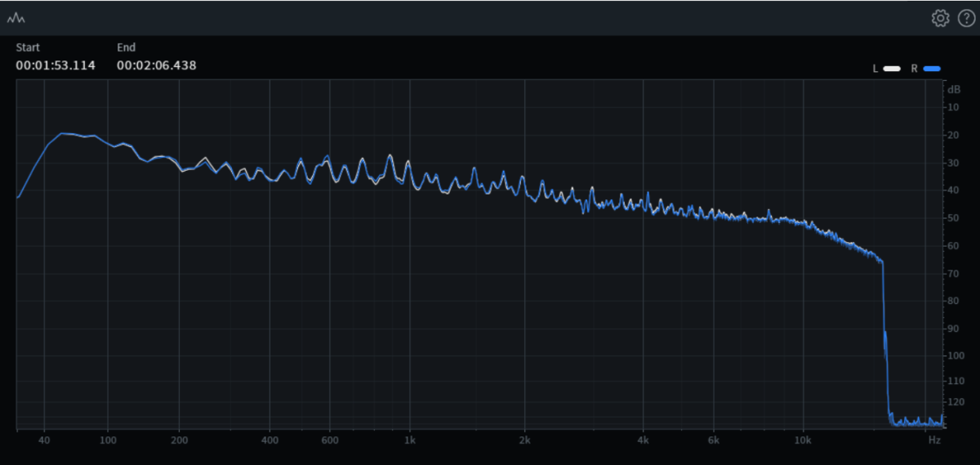This screenshot has height=465, width=980.
Task: Click the 6k frequency axis label
Action: [x=714, y=440]
